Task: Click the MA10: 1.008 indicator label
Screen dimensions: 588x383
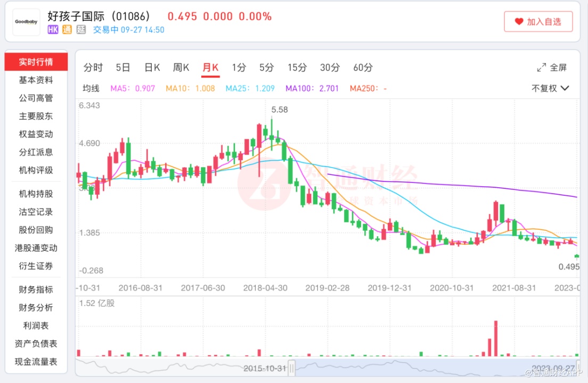Action: coord(191,88)
